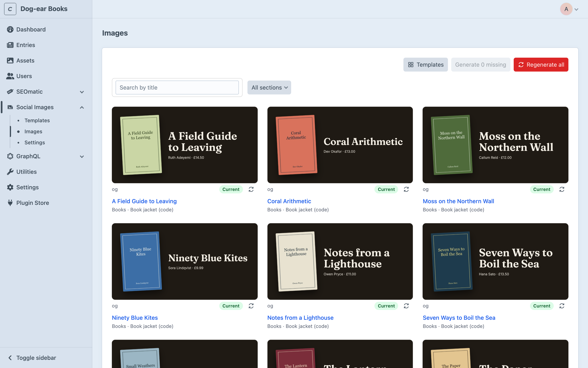Click the Settings gear icon
Screen dimensions: 588x368
[10, 187]
